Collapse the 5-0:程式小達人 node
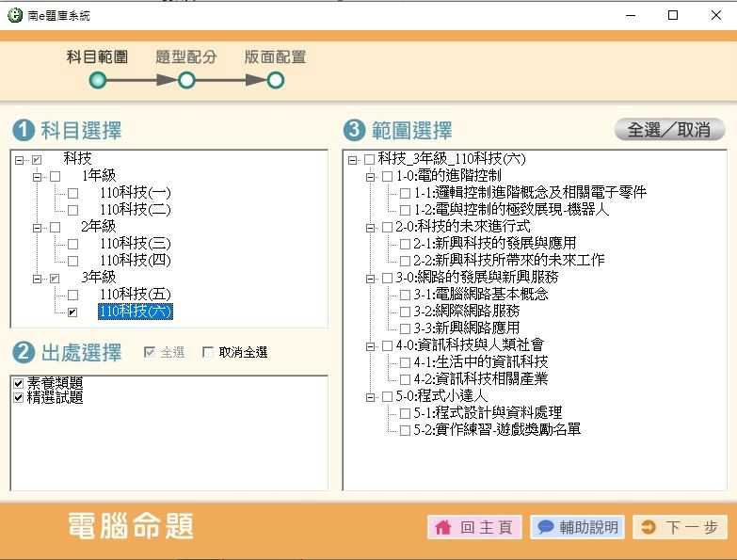This screenshot has width=737, height=560. tap(370, 397)
